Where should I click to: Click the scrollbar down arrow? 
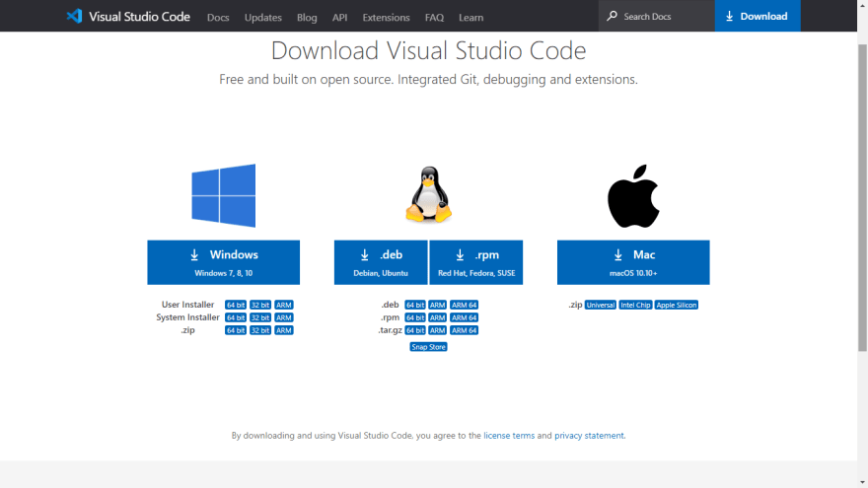862,482
